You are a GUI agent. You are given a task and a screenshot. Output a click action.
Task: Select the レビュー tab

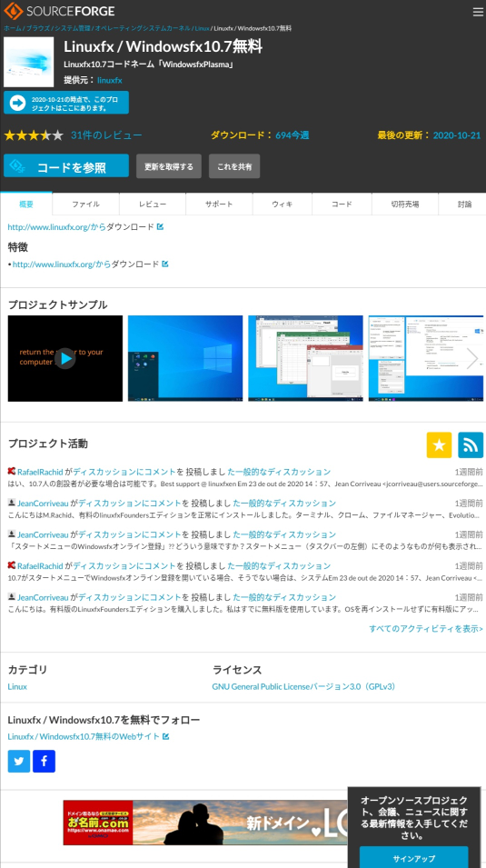[153, 204]
